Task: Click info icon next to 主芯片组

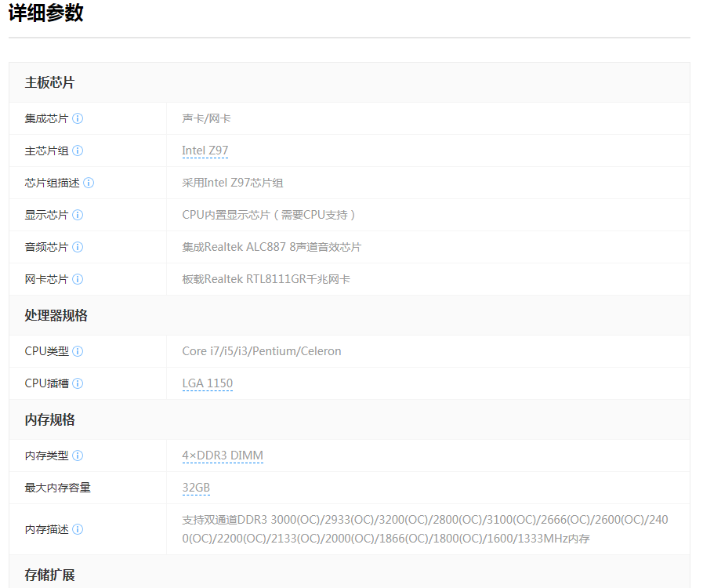Action: [78, 151]
